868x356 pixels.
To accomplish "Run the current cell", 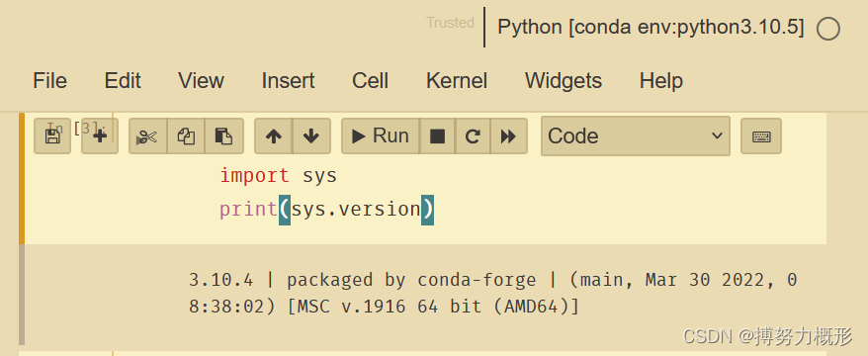I will coord(381,135).
